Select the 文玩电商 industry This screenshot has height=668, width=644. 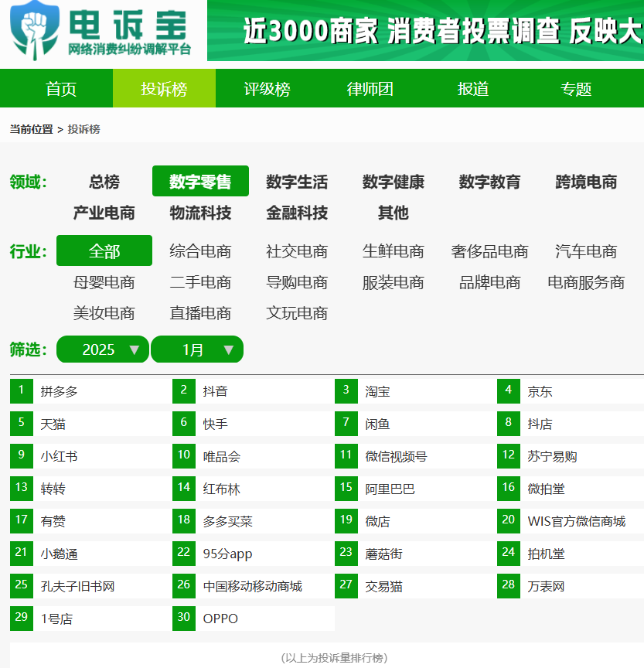tap(297, 313)
